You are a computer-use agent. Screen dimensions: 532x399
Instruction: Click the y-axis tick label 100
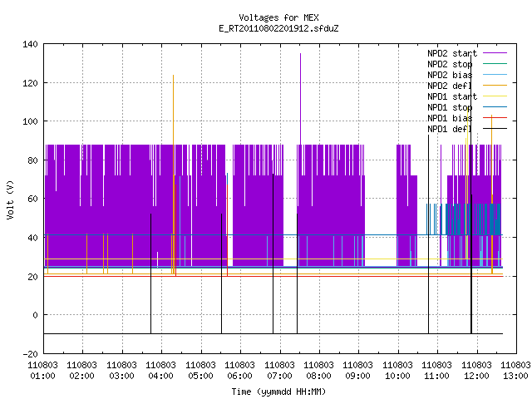point(30,121)
